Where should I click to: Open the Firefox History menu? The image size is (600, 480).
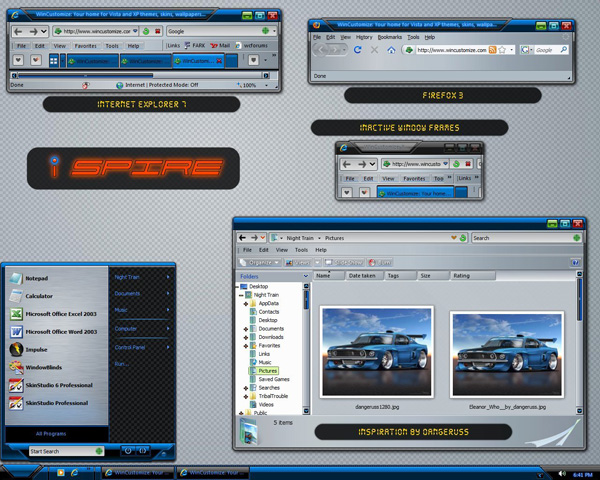pyautogui.click(x=364, y=37)
